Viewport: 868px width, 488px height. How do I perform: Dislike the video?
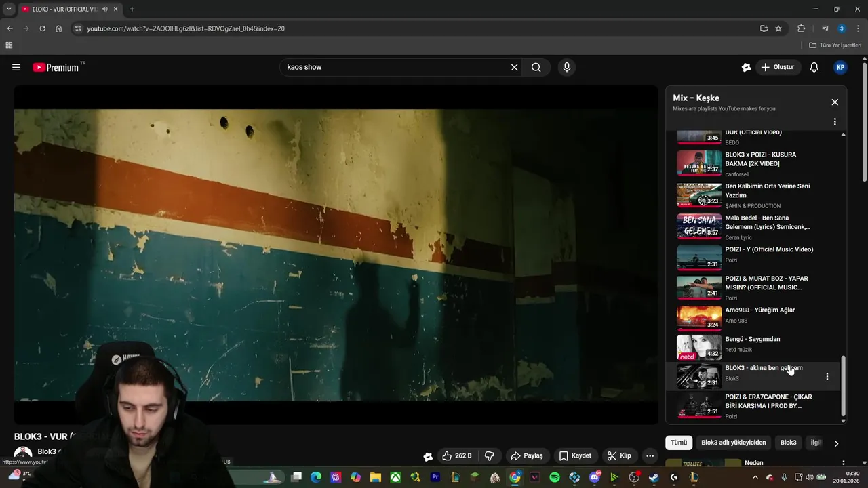click(489, 456)
